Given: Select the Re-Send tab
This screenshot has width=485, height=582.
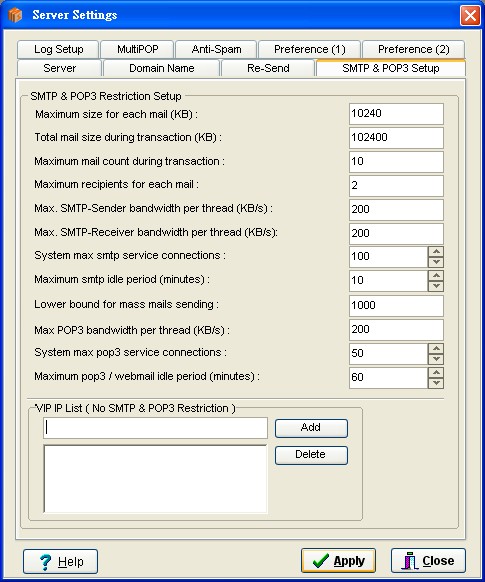Looking at the screenshot, I should point(268,68).
